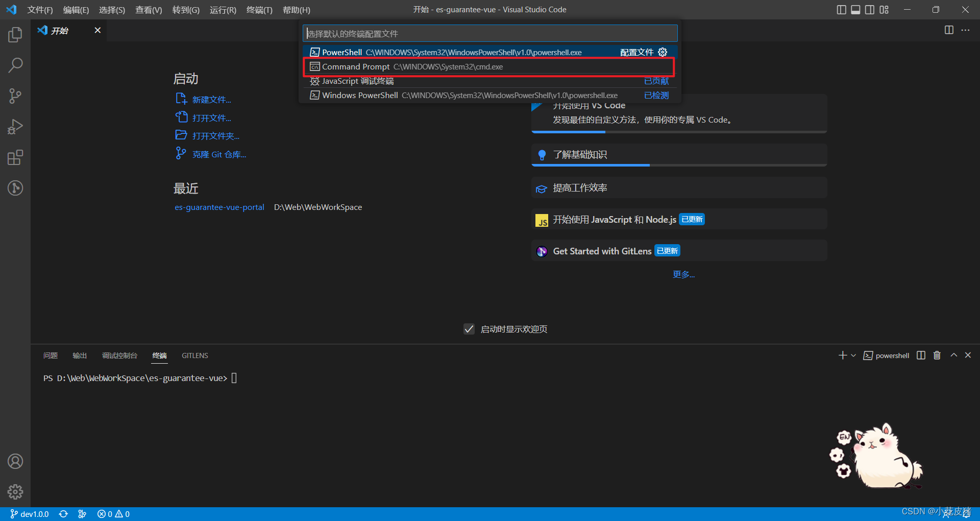Toggle primary sidebar layout icon
Viewport: 980px width, 521px height.
(841, 10)
